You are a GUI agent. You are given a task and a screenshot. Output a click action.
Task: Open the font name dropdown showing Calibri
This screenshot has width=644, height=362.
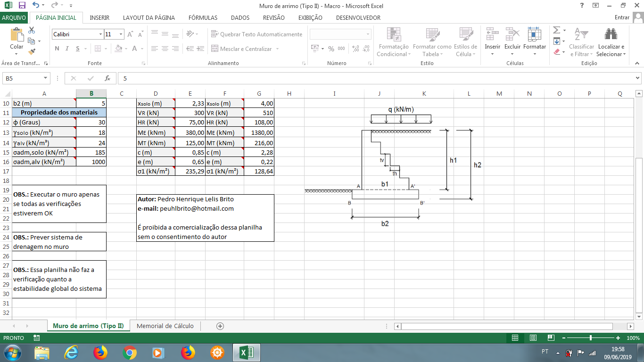coord(100,34)
